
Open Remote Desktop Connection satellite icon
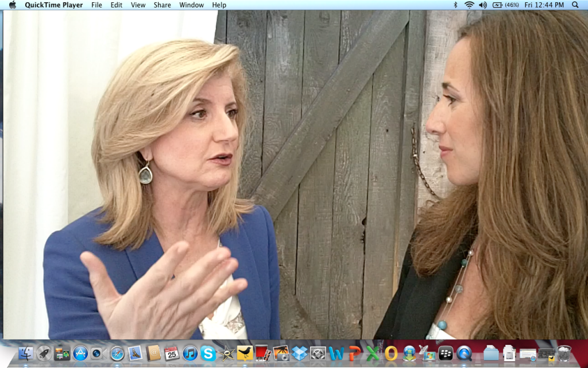point(427,354)
